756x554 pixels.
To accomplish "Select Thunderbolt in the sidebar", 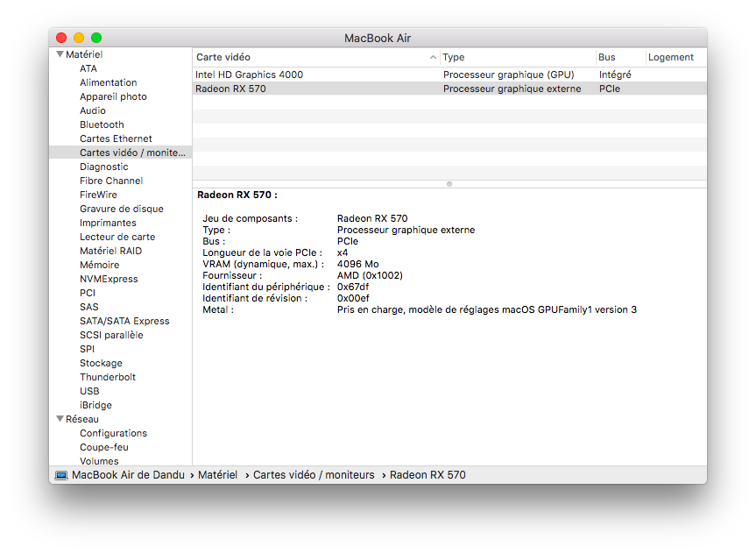I will (108, 377).
